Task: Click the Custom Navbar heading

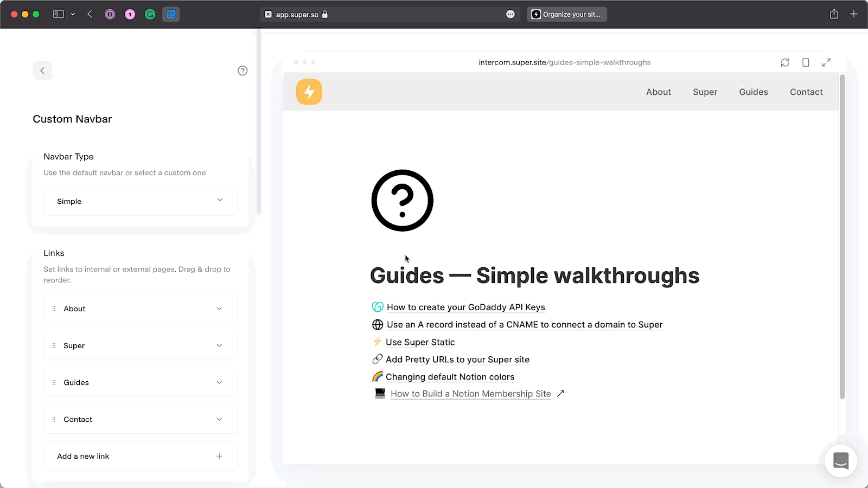Action: pyautogui.click(x=72, y=119)
